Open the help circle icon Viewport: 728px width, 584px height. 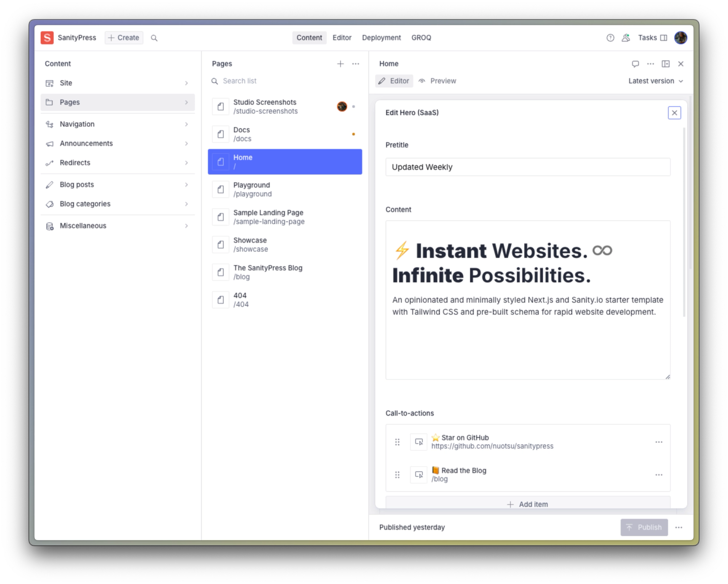tap(610, 38)
